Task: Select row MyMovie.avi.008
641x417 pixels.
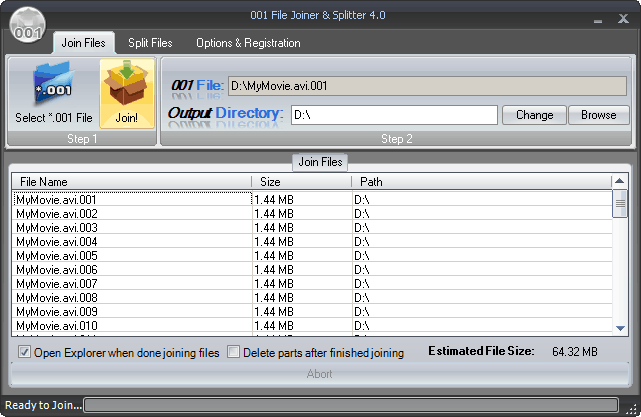Action: 313,298
